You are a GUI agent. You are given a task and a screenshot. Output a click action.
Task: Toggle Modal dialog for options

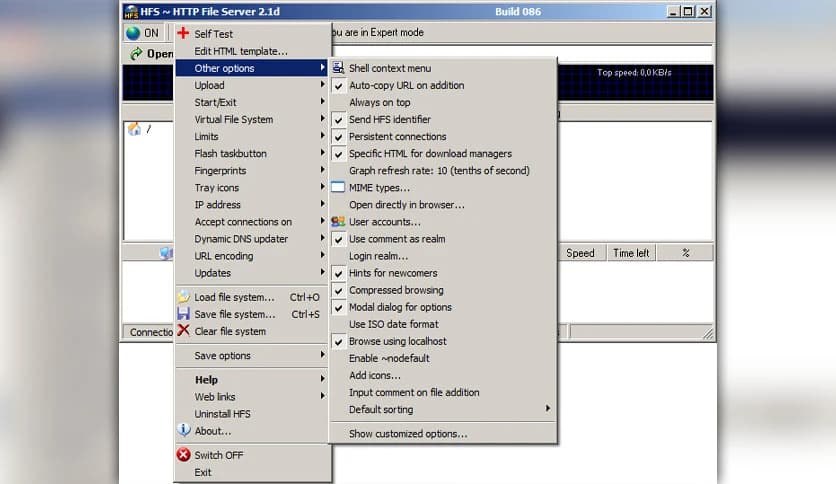tap(443, 307)
